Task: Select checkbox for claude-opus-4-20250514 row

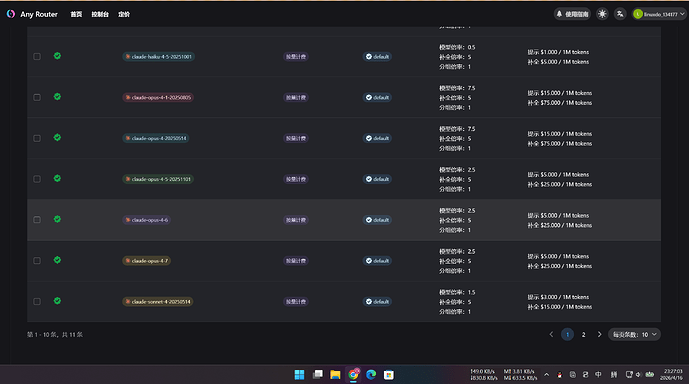Action: [x=37, y=138]
